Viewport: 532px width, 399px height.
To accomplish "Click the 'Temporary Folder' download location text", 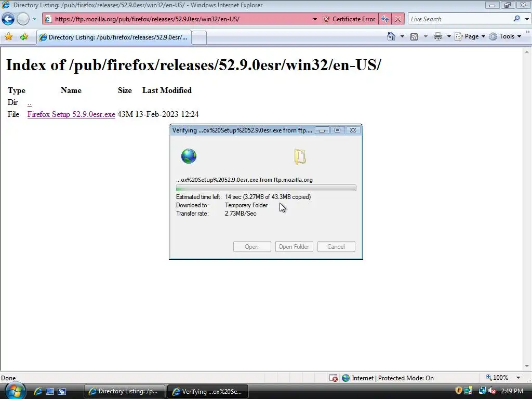I will coord(246,205).
